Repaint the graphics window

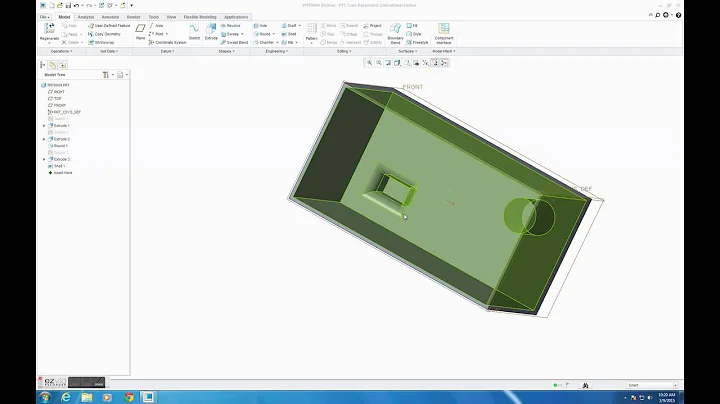pos(388,63)
